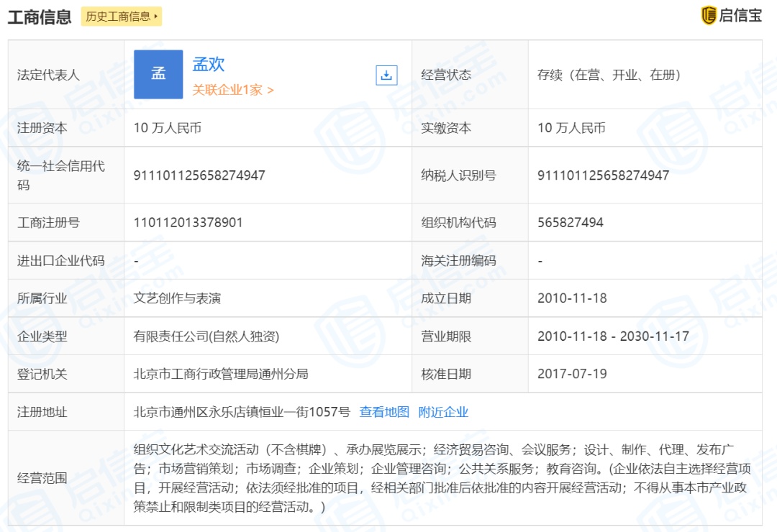Click the blue 孟 avatar tile
Viewport: 777px width, 532px height.
(x=158, y=74)
